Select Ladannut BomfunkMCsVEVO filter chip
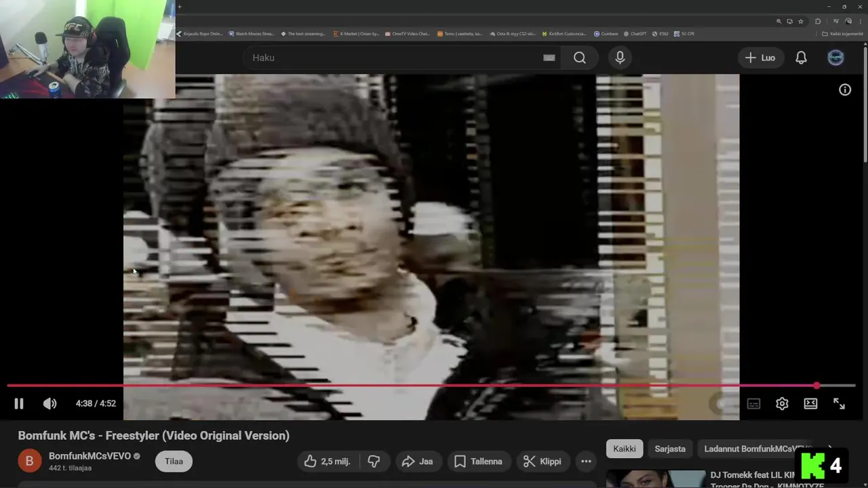The height and width of the screenshot is (488, 868). pos(757,449)
